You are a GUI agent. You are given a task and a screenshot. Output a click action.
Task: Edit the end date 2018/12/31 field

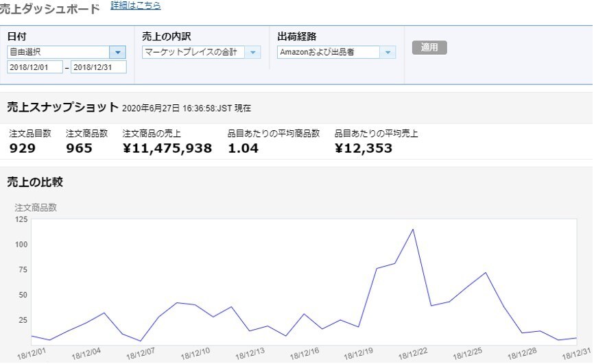[99, 67]
